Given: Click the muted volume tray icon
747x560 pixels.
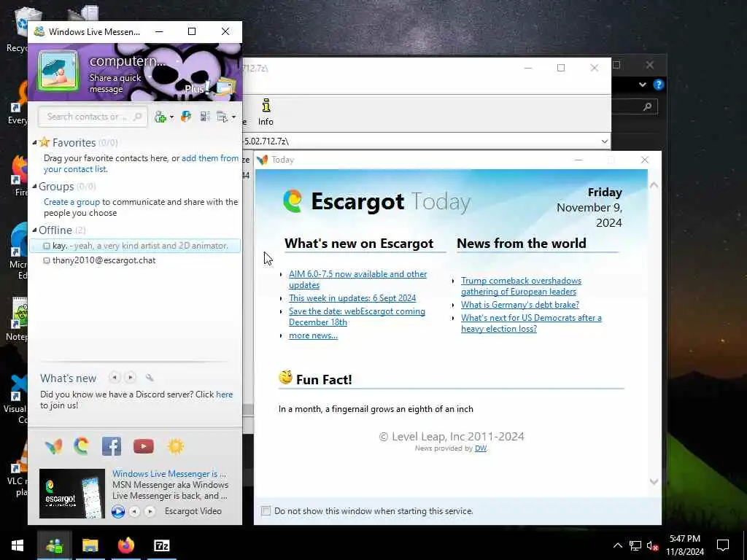Looking at the screenshot, I should tap(653, 545).
